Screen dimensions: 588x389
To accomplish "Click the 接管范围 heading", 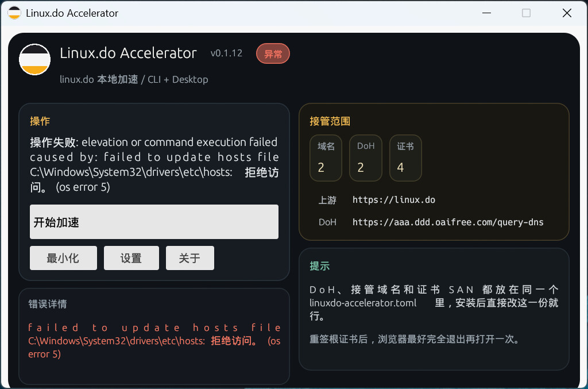I will pyautogui.click(x=330, y=121).
